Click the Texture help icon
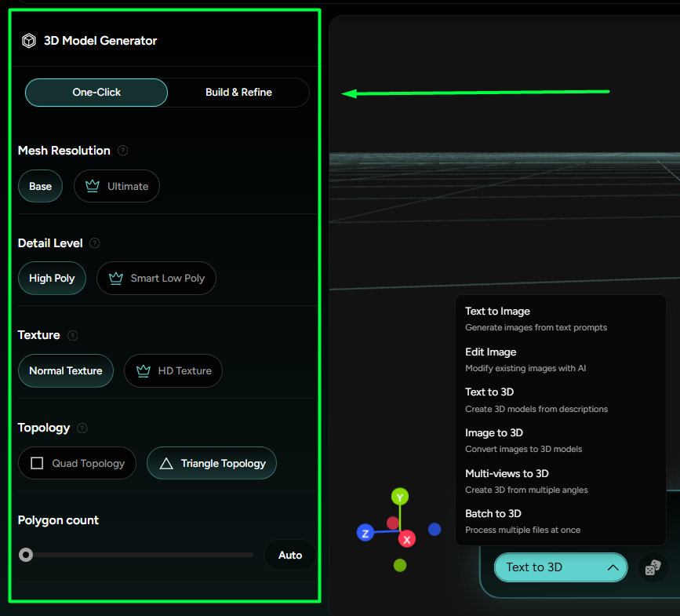Viewport: 680px width, 616px height. (72, 335)
